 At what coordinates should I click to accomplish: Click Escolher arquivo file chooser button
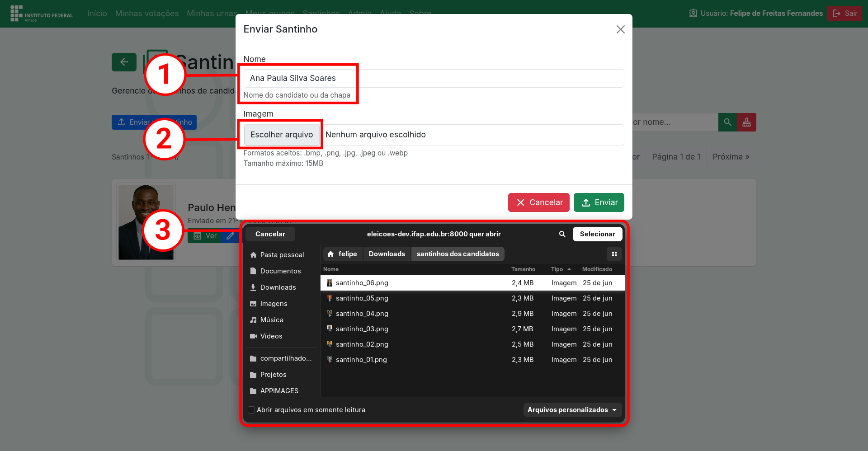point(281,135)
